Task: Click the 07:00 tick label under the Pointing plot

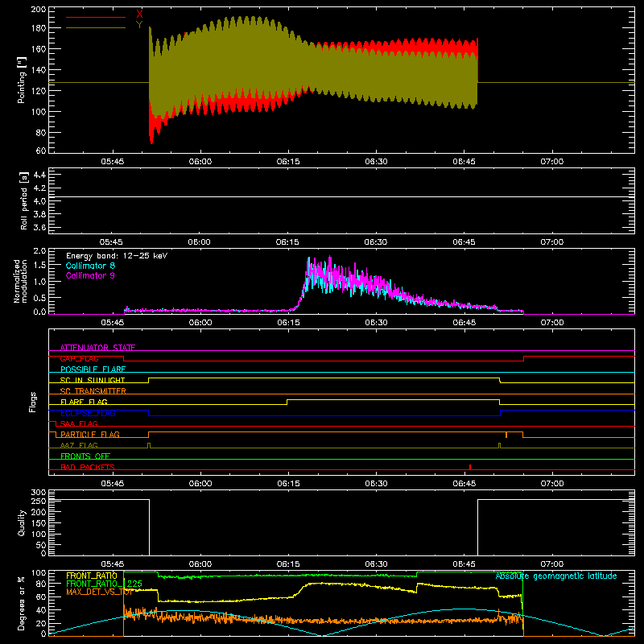Action: point(551,162)
